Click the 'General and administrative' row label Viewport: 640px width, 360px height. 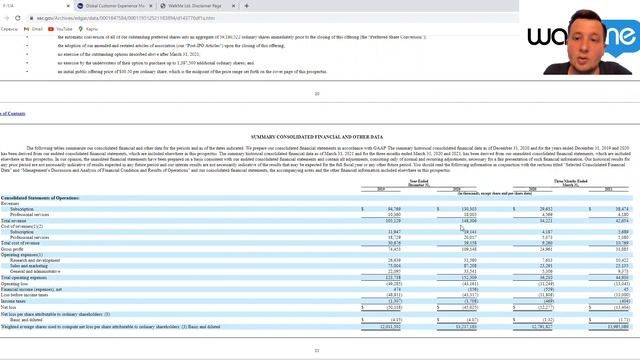coord(35,271)
